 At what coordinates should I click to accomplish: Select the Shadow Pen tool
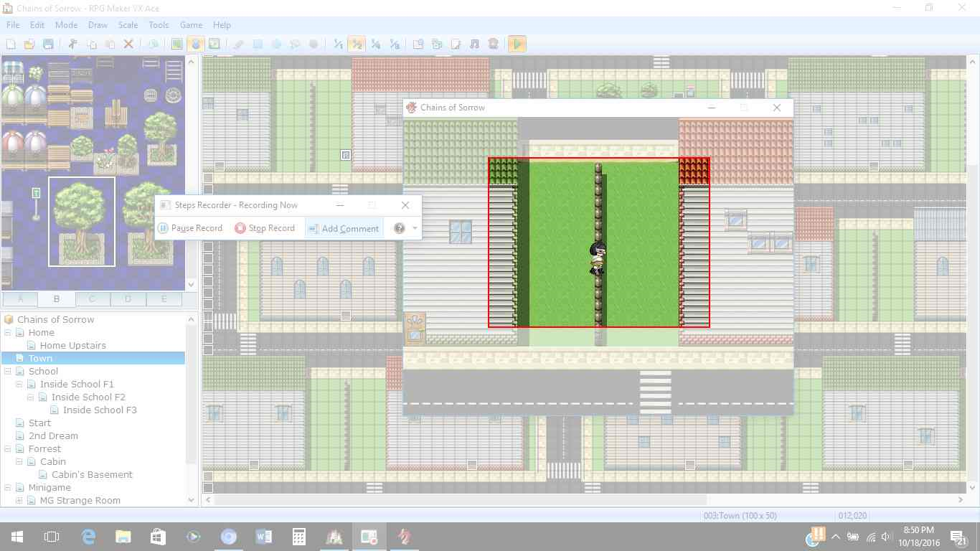(314, 44)
